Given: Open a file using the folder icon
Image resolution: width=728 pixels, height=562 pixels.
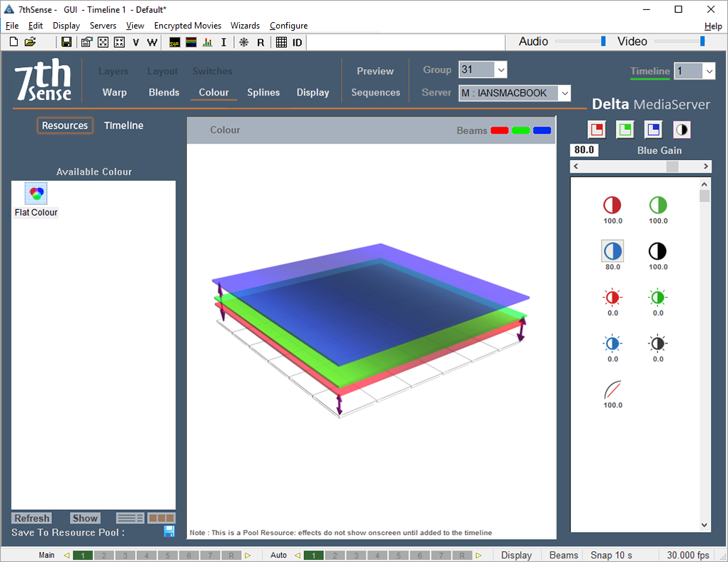Looking at the screenshot, I should click(x=30, y=42).
